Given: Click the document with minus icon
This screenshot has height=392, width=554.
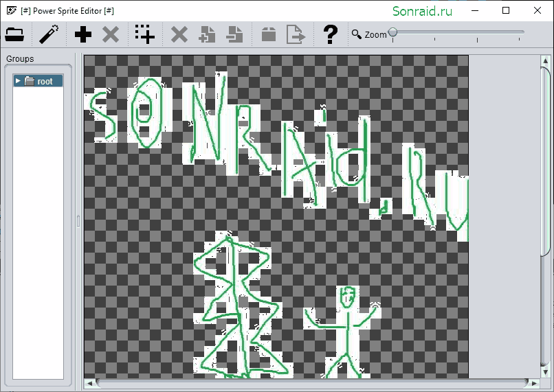Looking at the screenshot, I should (x=234, y=34).
